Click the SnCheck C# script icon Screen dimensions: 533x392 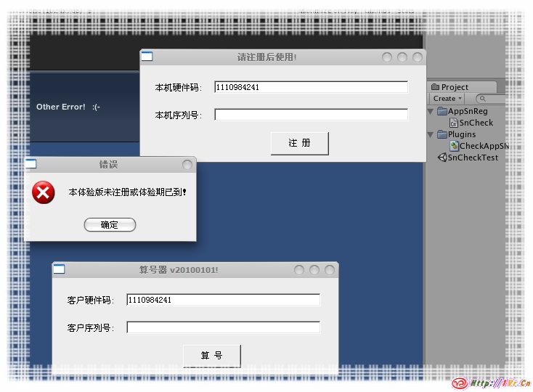[454, 123]
